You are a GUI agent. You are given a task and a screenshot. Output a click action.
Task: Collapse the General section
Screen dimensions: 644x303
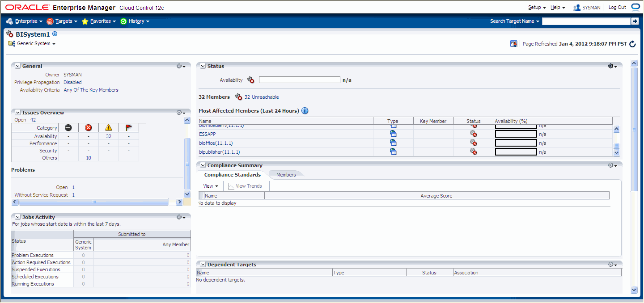pyautogui.click(x=18, y=66)
